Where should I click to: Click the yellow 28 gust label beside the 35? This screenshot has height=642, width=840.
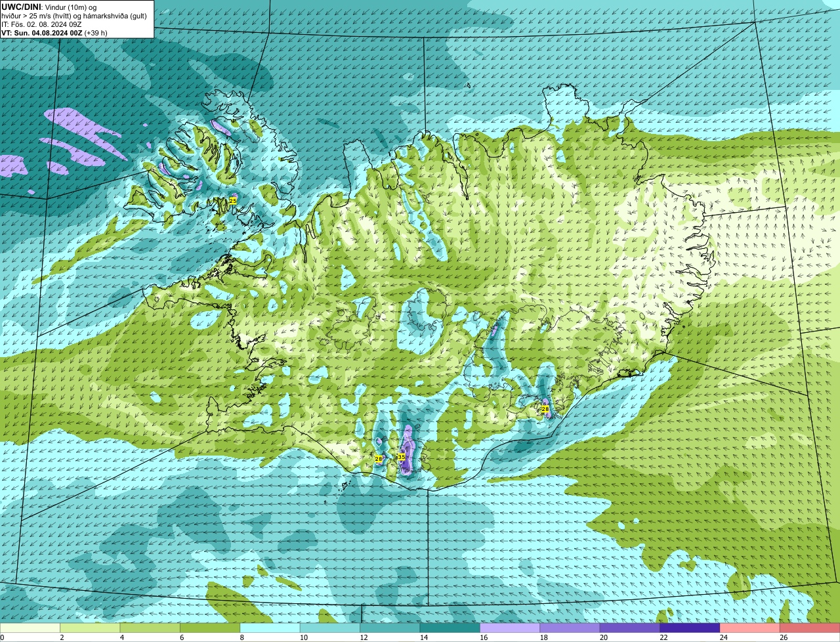tap(379, 459)
